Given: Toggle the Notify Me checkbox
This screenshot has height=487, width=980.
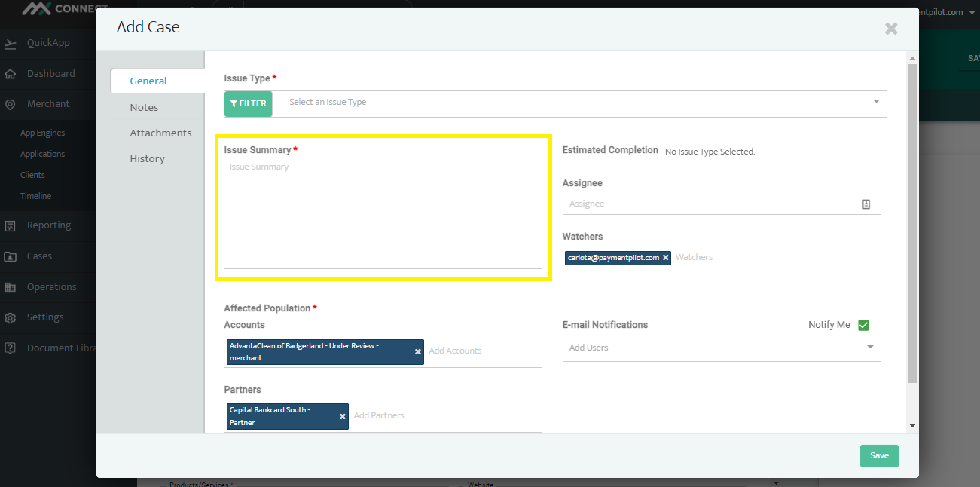Looking at the screenshot, I should pyautogui.click(x=863, y=325).
